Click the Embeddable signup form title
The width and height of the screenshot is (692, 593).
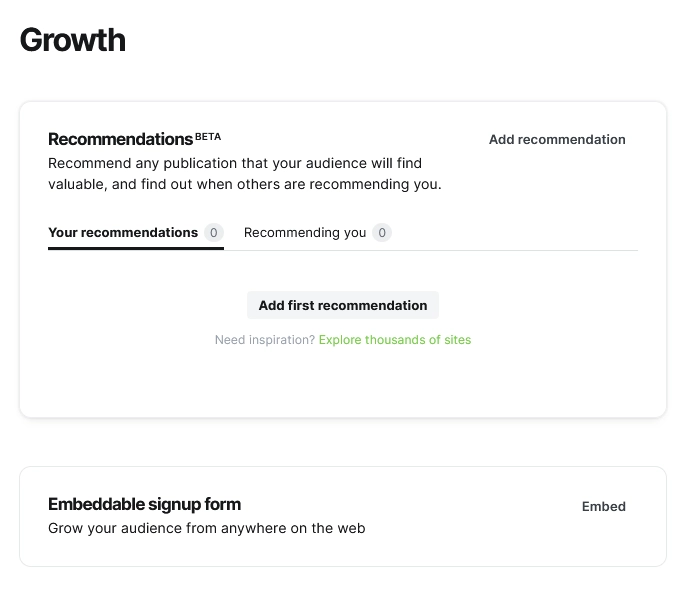tap(144, 504)
